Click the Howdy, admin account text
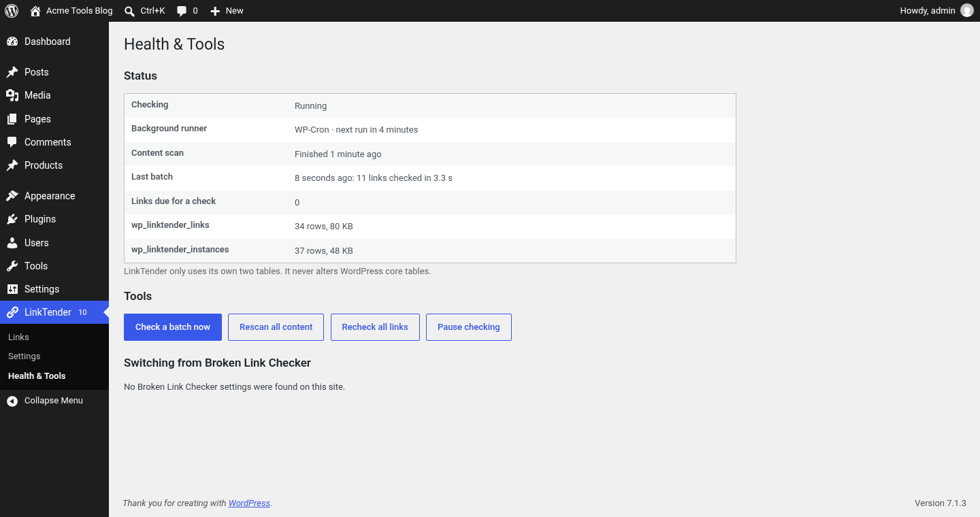 click(x=928, y=11)
